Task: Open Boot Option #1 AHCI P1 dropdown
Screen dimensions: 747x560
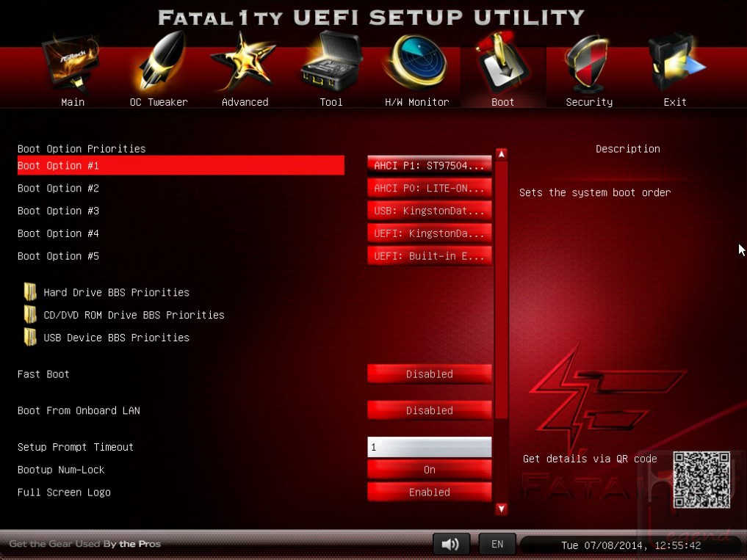Action: (429, 165)
